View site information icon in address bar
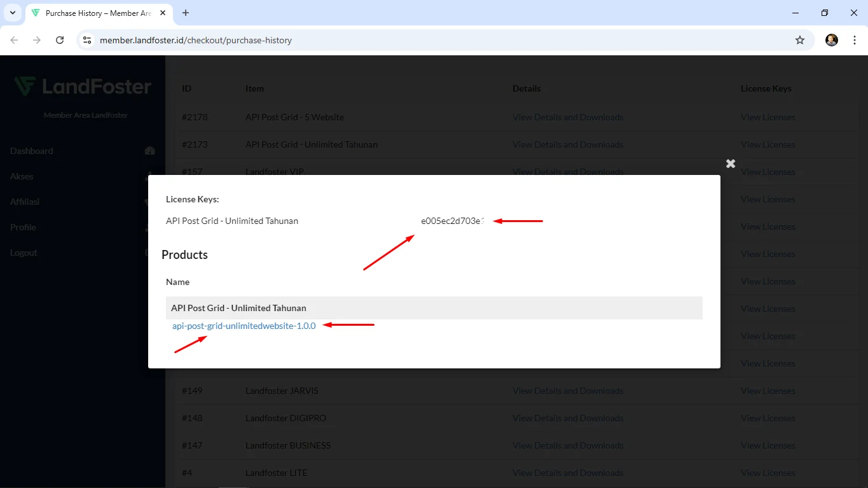Viewport: 868px width, 488px height. (x=87, y=40)
